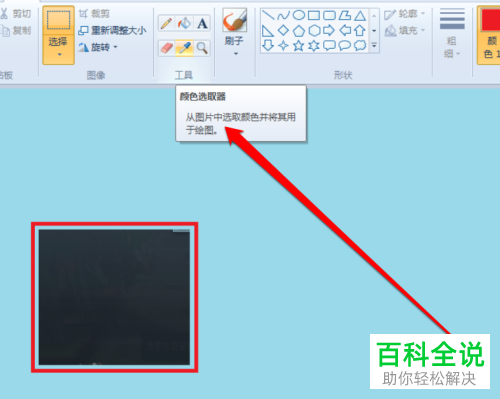Choose the Triangle shape

tap(360, 15)
